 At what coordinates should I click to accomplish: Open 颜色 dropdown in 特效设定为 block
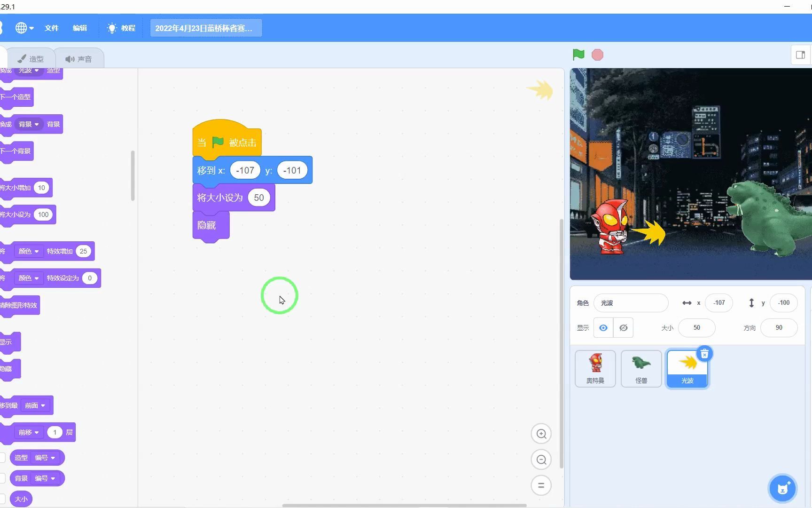(29, 278)
